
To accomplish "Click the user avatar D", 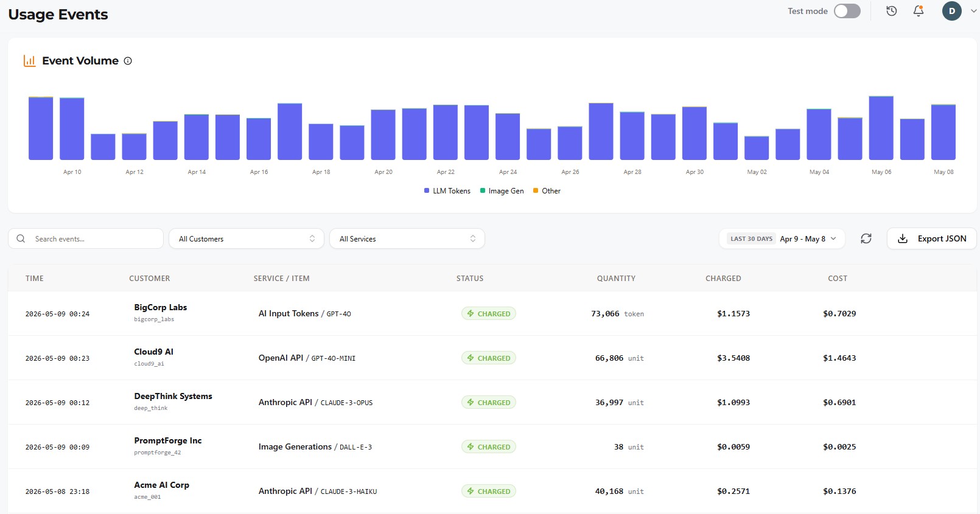I will click(x=952, y=11).
